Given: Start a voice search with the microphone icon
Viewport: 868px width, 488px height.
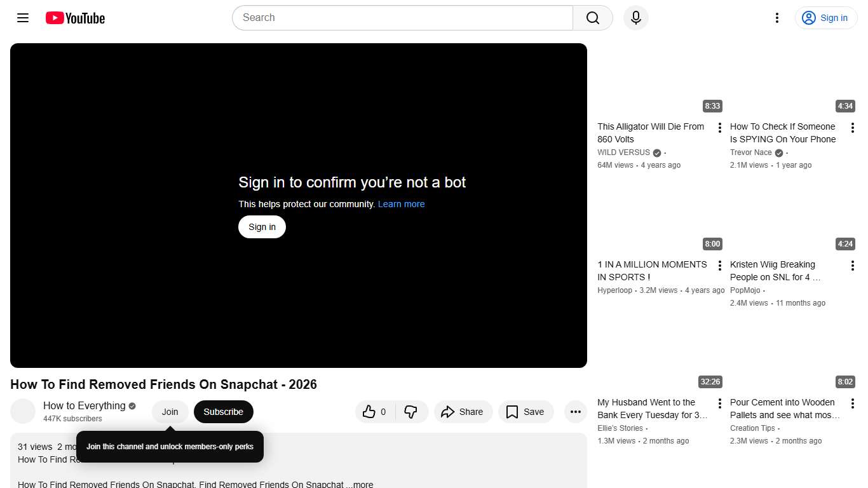Looking at the screenshot, I should pyautogui.click(x=635, y=18).
